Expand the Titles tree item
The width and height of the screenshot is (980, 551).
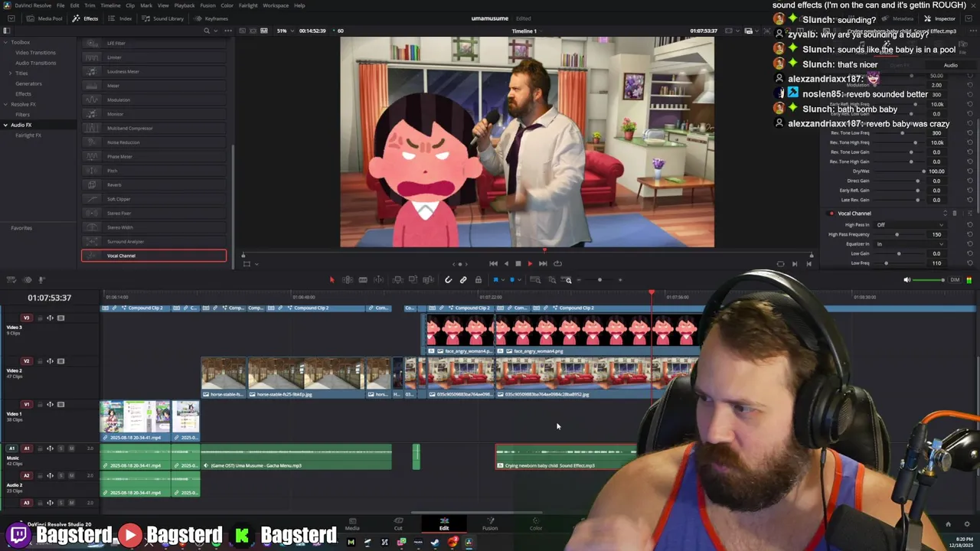(11, 73)
